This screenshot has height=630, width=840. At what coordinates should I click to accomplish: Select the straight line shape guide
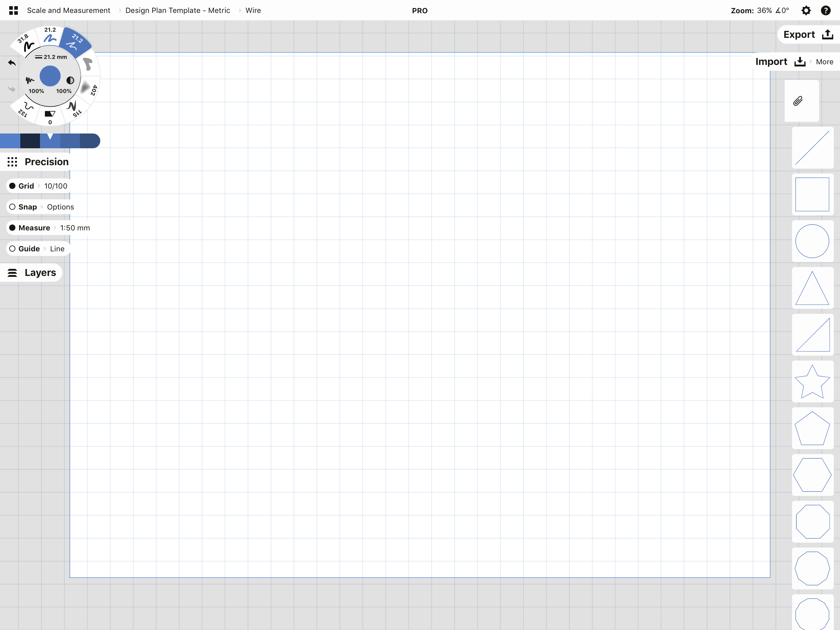click(x=813, y=147)
